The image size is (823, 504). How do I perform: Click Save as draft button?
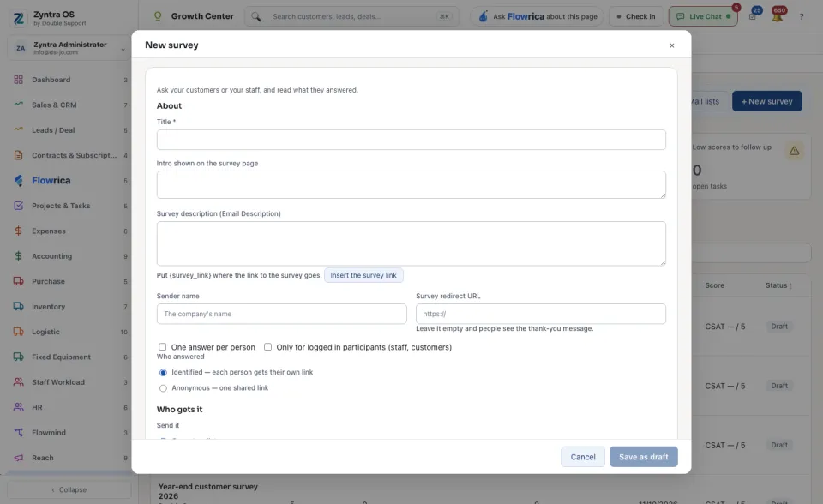644,457
